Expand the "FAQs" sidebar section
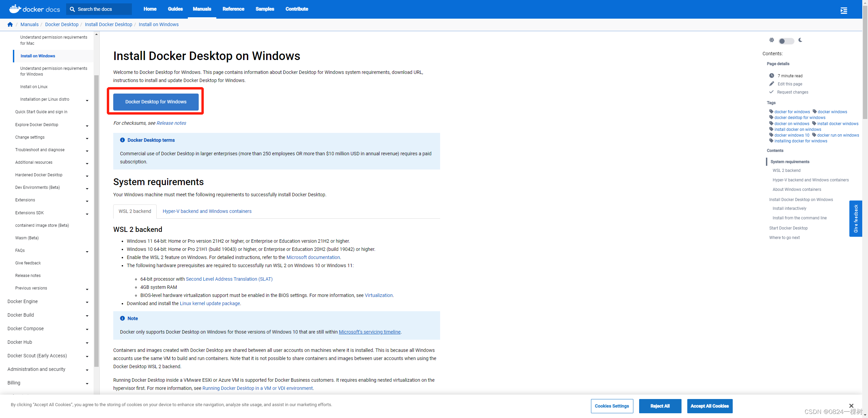Image resolution: width=868 pixels, height=418 pixels. coord(87,252)
